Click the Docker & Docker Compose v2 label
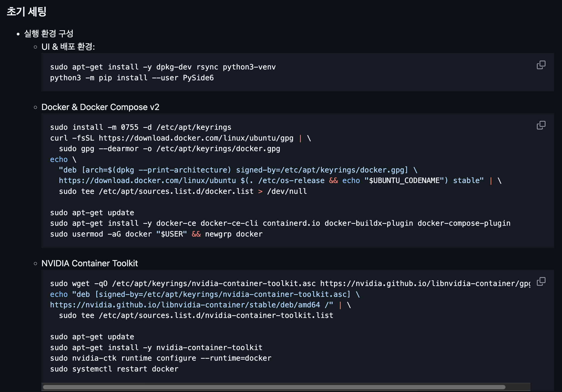562x392 pixels. pyautogui.click(x=100, y=107)
